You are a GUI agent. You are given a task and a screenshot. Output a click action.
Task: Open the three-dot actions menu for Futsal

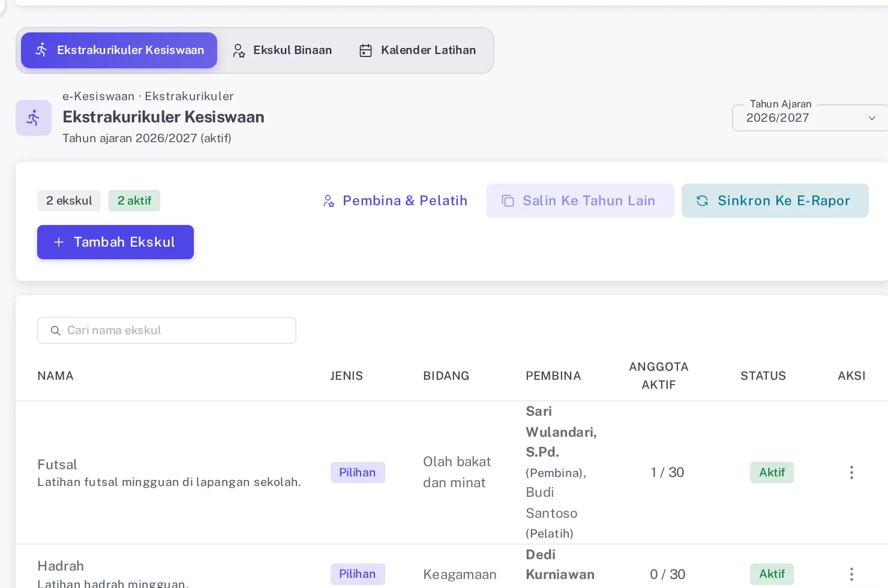click(x=851, y=473)
